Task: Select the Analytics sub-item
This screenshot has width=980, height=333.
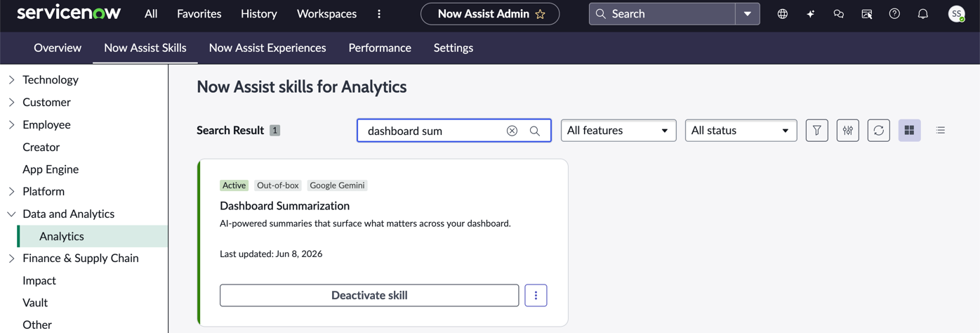Action: coord(93,236)
